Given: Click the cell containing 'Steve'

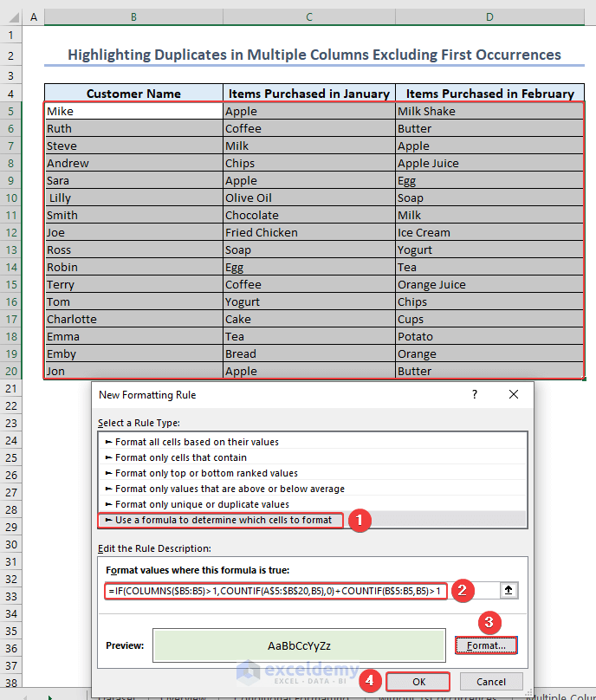Looking at the screenshot, I should click(133, 146).
